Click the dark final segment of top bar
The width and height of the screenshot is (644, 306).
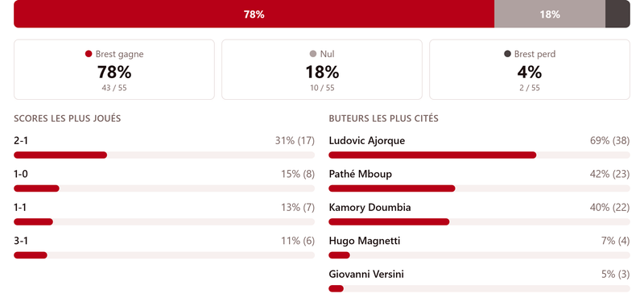point(617,14)
